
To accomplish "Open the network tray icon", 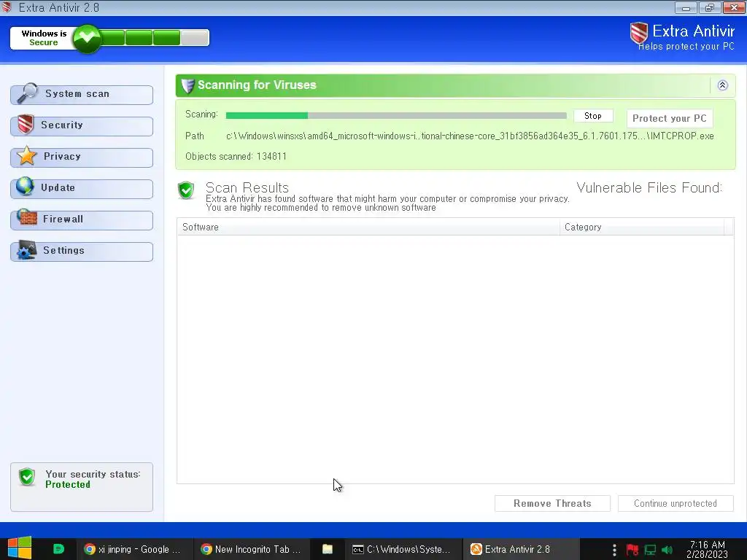I will pos(650,550).
